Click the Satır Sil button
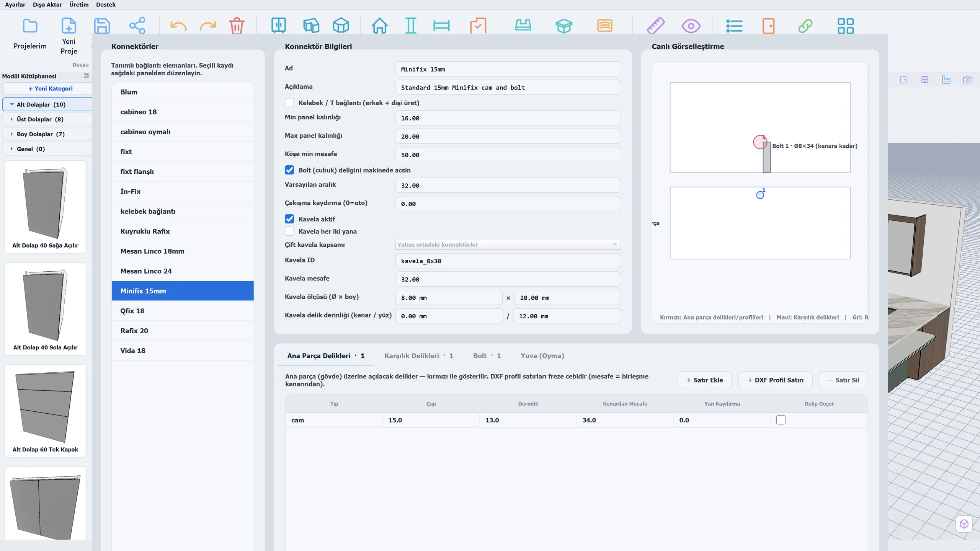This screenshot has width=980, height=551. point(843,380)
